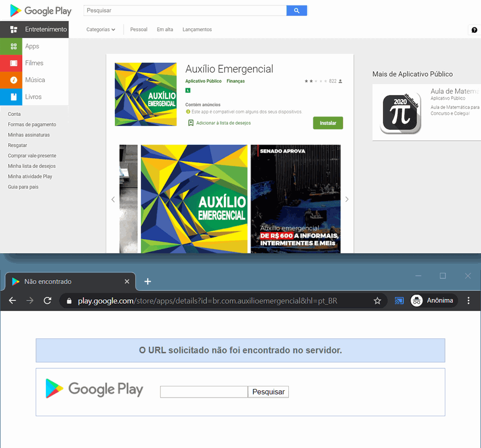Click the Mais de Aplicativo Público heading
This screenshot has height=448, width=481.
click(x=412, y=74)
